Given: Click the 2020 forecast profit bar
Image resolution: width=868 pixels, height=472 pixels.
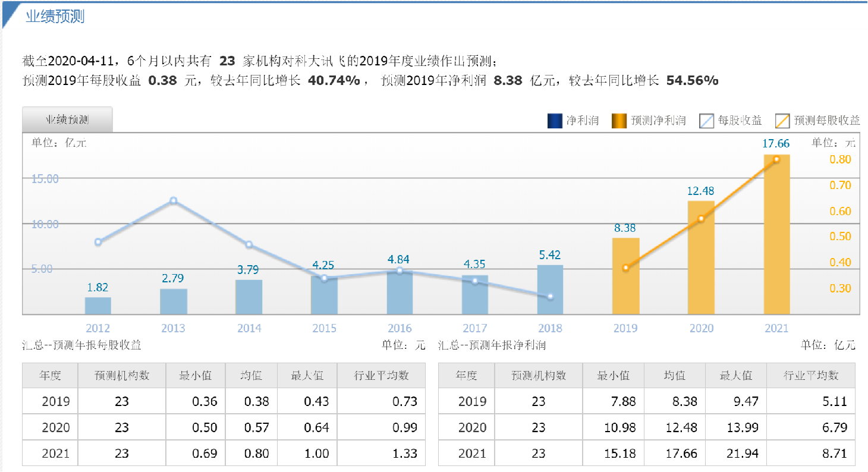Looking at the screenshot, I should 702,257.
